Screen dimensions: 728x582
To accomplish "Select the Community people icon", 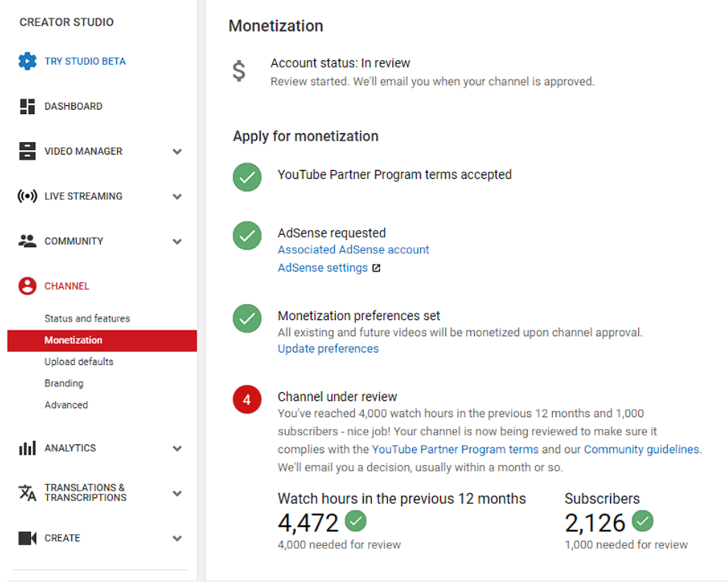I will tap(27, 241).
